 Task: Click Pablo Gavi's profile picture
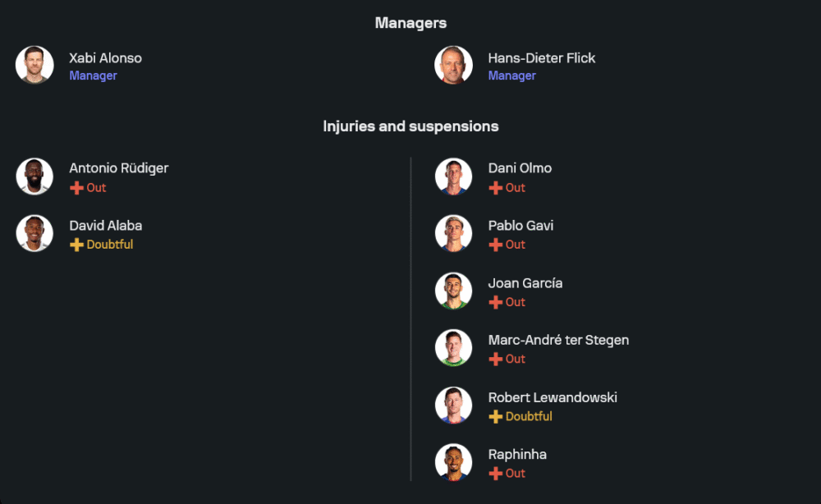click(453, 233)
